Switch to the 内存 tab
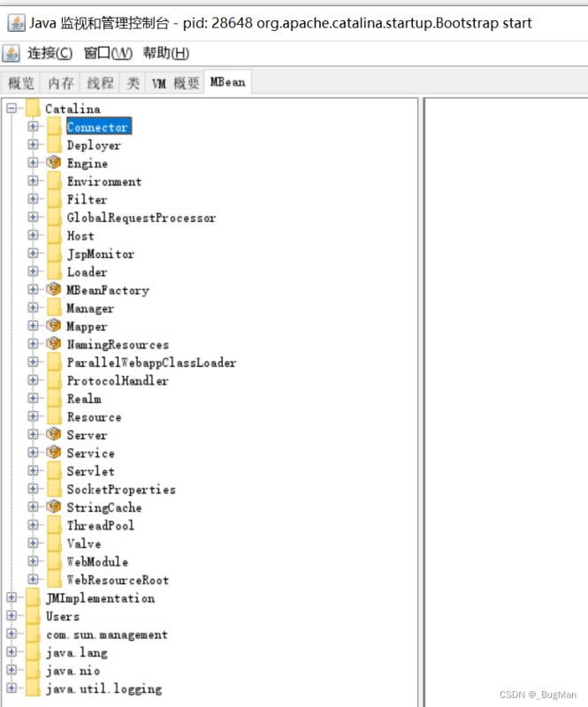Image resolution: width=588 pixels, height=707 pixels. (x=60, y=83)
